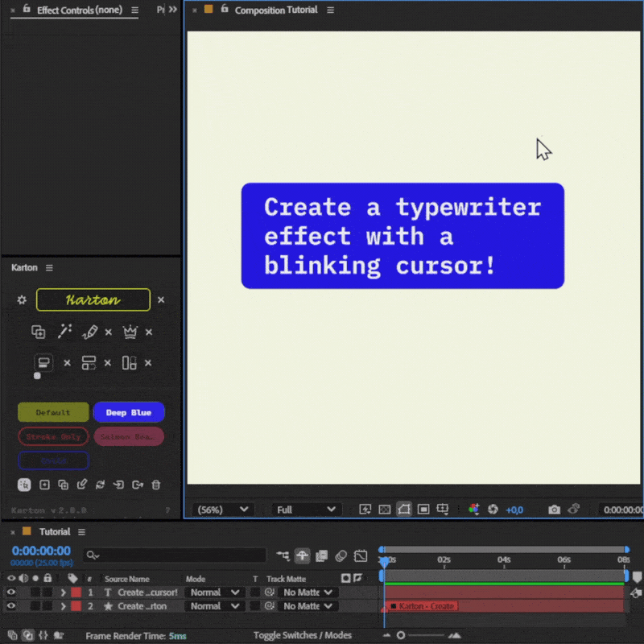Open the Graph Editor icon in timeline
The image size is (644, 644).
click(x=361, y=555)
